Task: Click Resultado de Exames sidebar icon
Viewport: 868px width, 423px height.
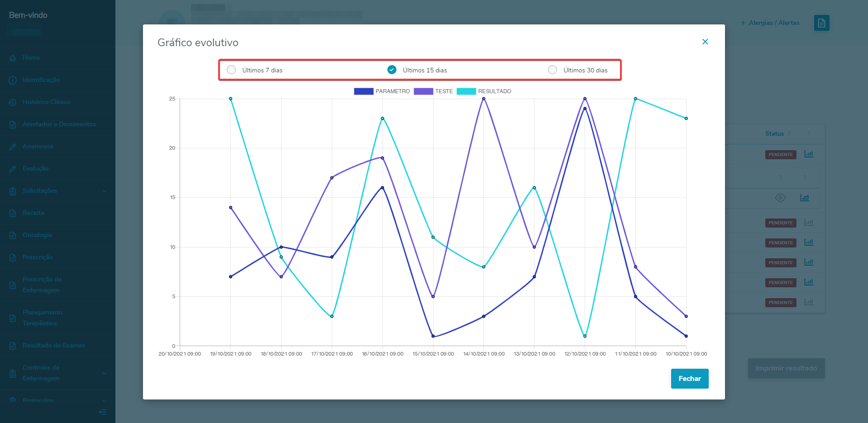Action: [13, 346]
